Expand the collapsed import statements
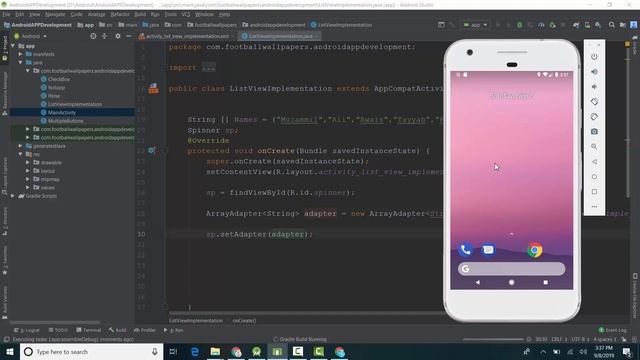 click(x=209, y=68)
